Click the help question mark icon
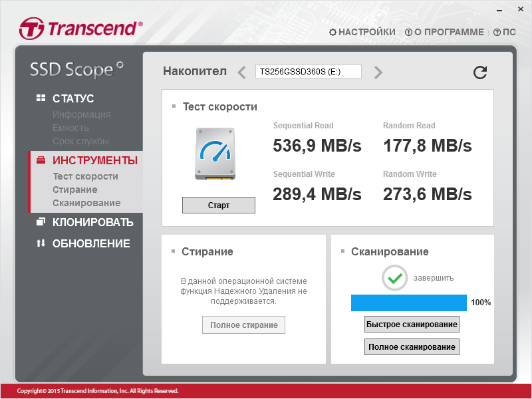Screen dimensions: 532x399 (497, 33)
